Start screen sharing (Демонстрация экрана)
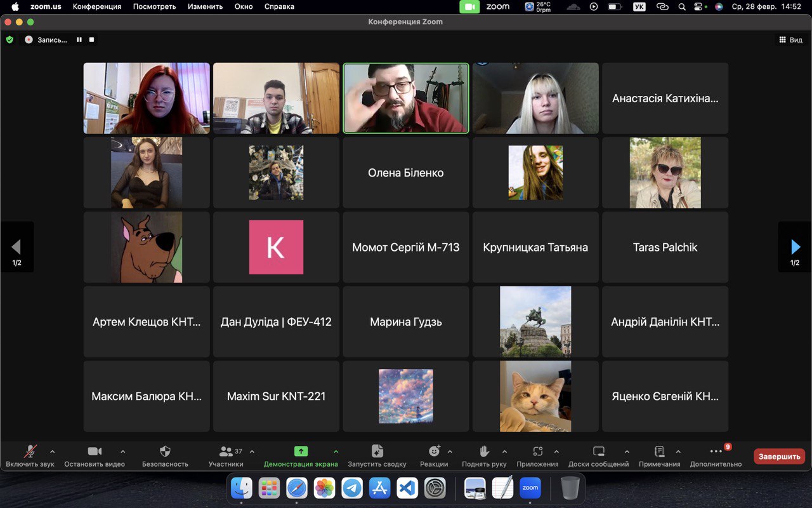 coord(301,451)
